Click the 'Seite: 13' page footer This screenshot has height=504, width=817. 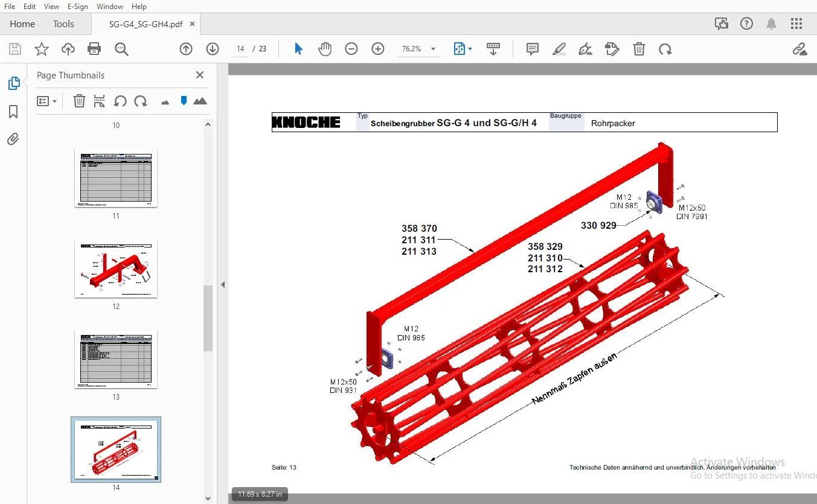click(x=284, y=467)
